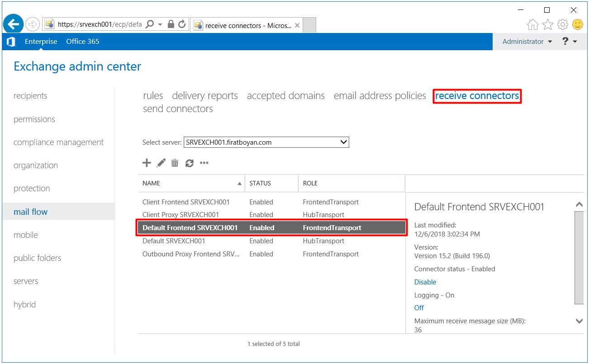Open the more options ellipsis menu
The height and width of the screenshot is (364, 589).
tap(204, 163)
